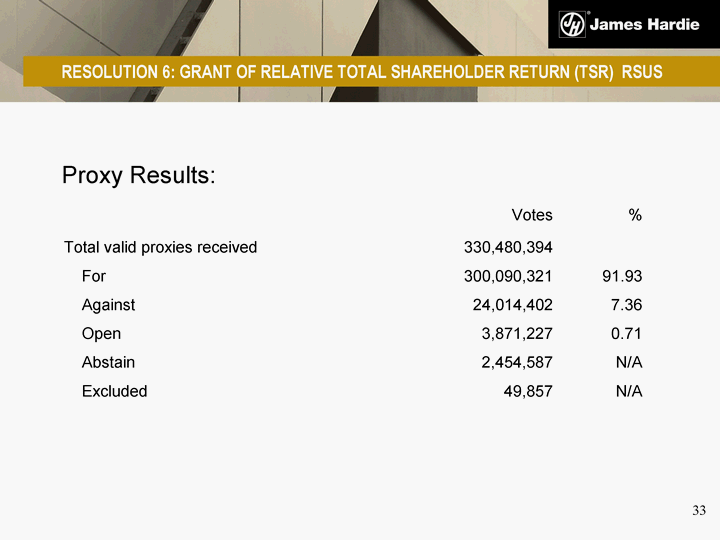This screenshot has height=540, width=720.
Task: Click the For row label
Action: [x=94, y=276]
